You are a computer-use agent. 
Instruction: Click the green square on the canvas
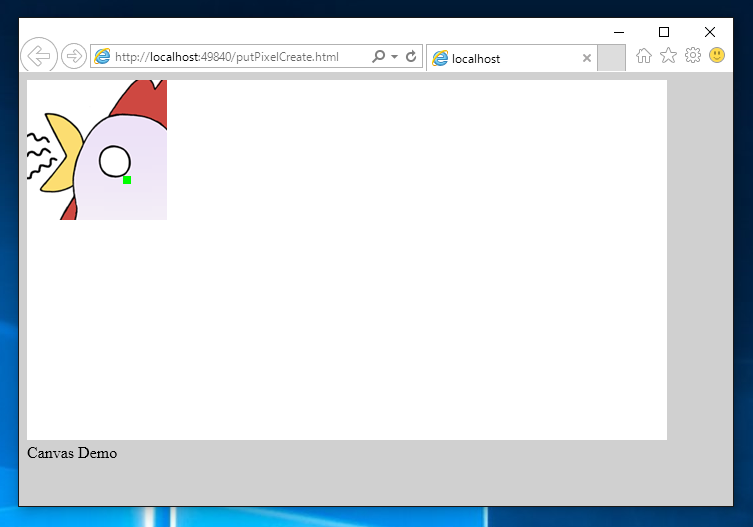point(127,180)
